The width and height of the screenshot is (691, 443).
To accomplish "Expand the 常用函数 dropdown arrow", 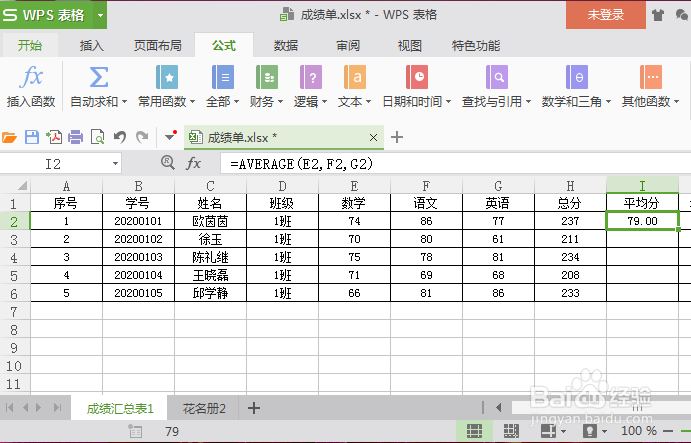I will 192,102.
